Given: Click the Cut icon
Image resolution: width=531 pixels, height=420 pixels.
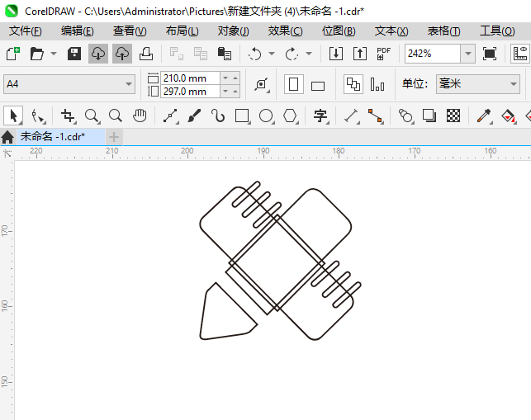Looking at the screenshot, I should pos(177,54).
